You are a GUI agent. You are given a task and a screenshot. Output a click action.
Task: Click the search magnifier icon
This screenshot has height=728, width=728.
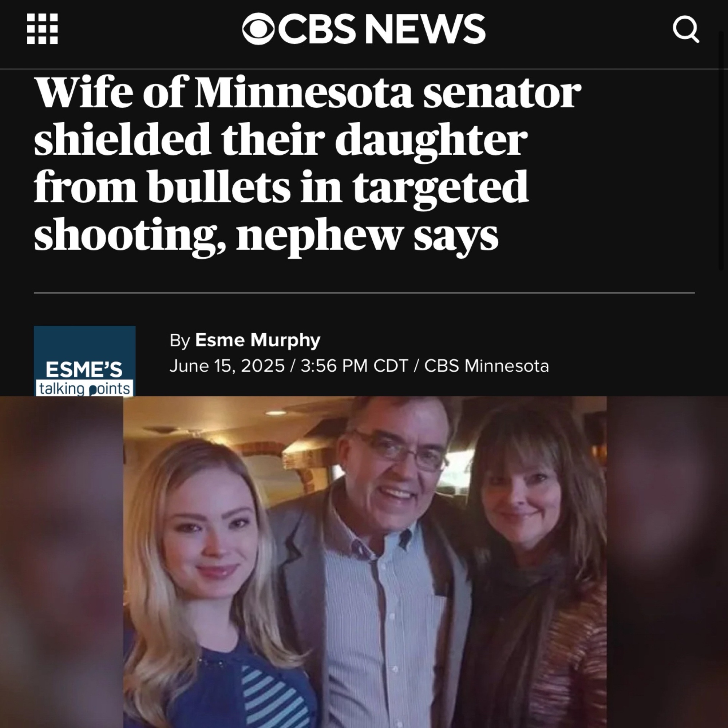pyautogui.click(x=686, y=29)
